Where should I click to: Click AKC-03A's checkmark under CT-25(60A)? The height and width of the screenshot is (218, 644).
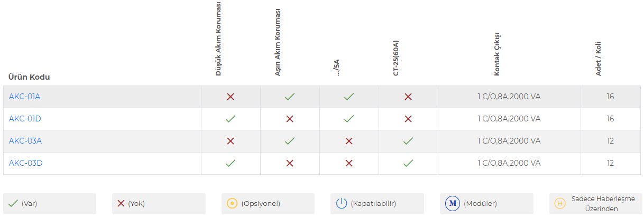coord(408,141)
